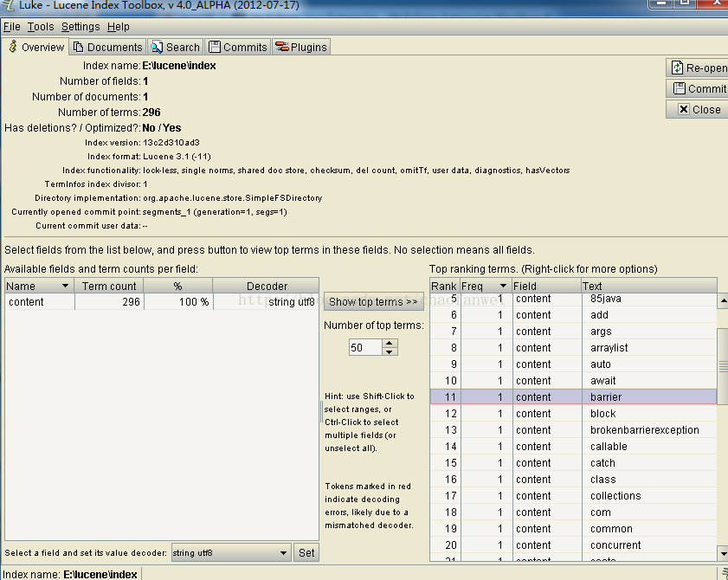Click the Commit button
The height and width of the screenshot is (580, 728).
[x=697, y=88]
